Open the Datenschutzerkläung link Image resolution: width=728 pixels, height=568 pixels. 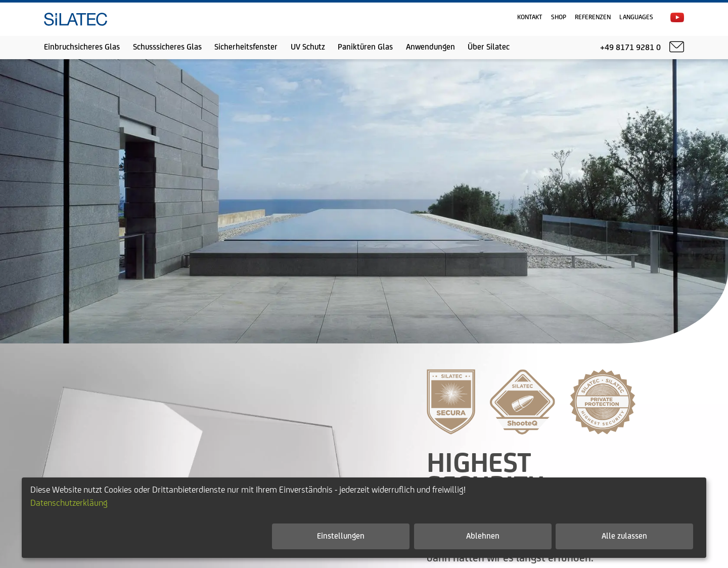(x=69, y=503)
